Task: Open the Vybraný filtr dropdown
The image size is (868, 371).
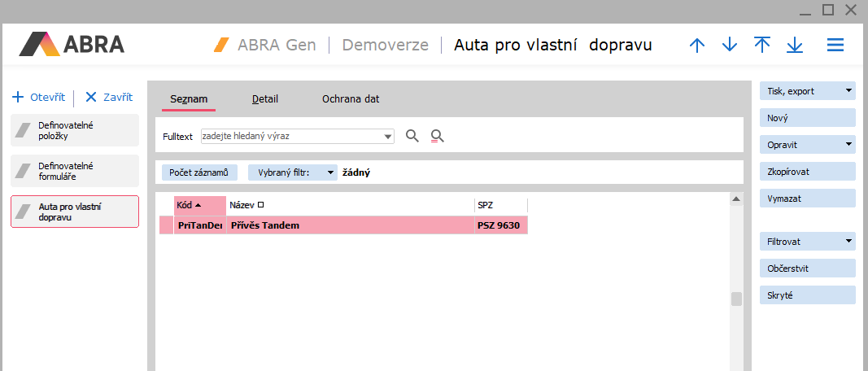Action: click(x=329, y=172)
